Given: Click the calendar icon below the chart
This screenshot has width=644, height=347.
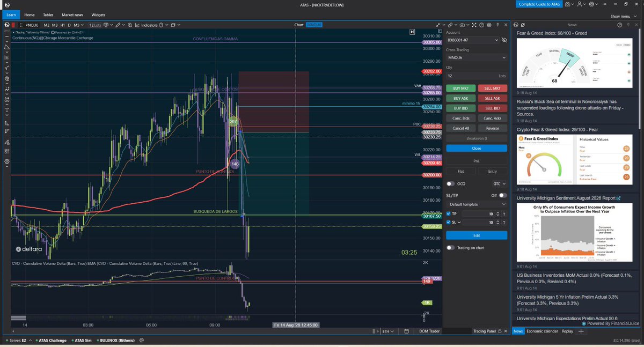Looking at the screenshot, I should [406, 331].
